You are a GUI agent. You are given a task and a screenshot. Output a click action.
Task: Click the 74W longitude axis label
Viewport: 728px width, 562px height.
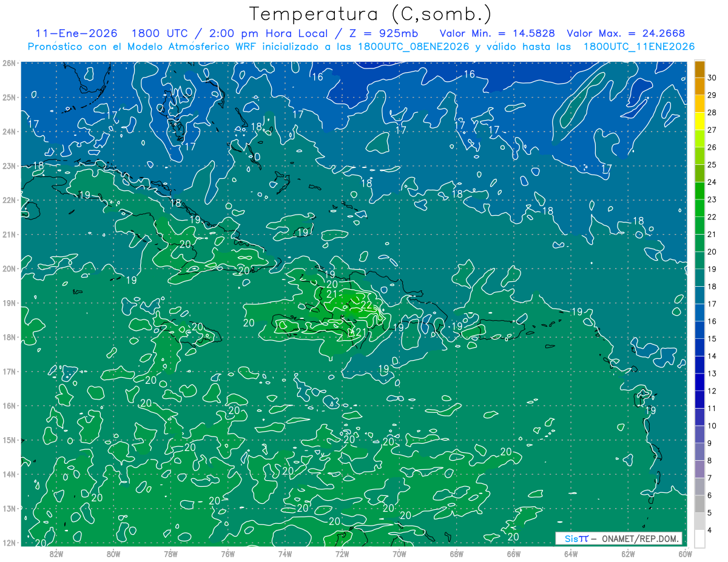(x=285, y=553)
